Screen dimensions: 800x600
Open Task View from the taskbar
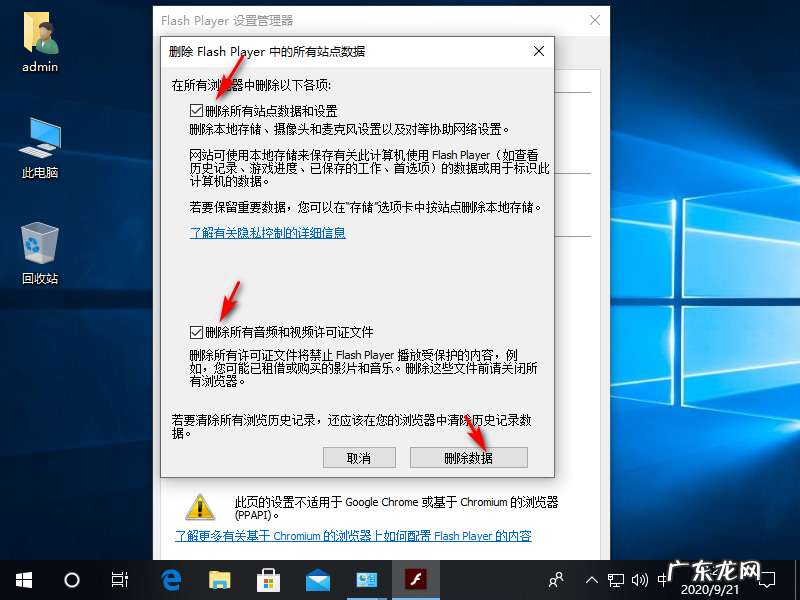coord(119,580)
